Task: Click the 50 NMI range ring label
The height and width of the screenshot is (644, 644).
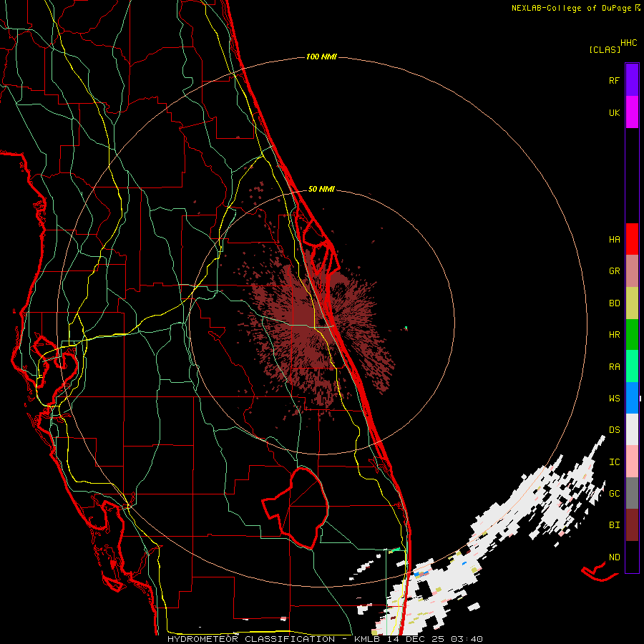Action: 321,189
